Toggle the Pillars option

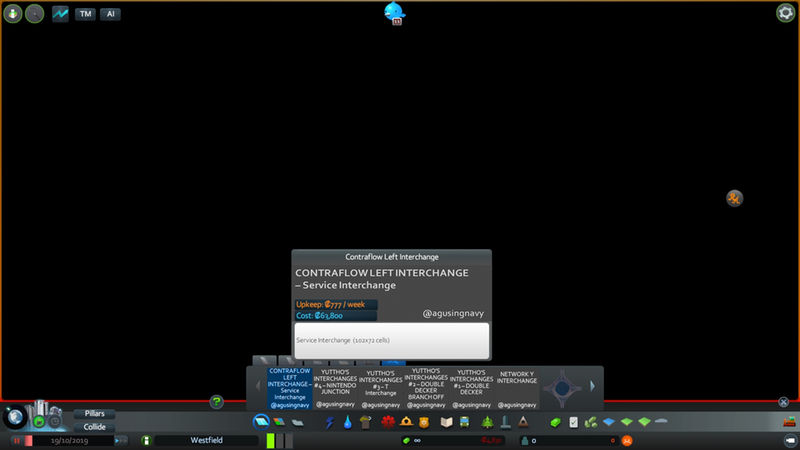(95, 413)
